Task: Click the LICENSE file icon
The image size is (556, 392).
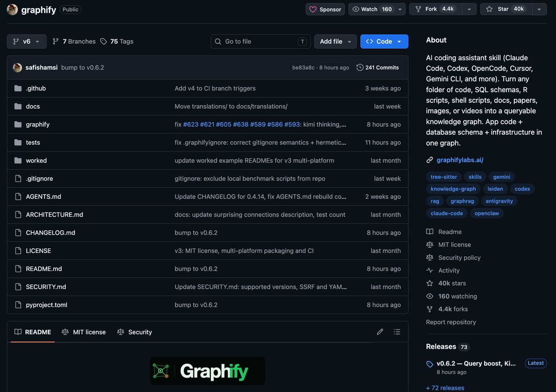Action: point(18,251)
